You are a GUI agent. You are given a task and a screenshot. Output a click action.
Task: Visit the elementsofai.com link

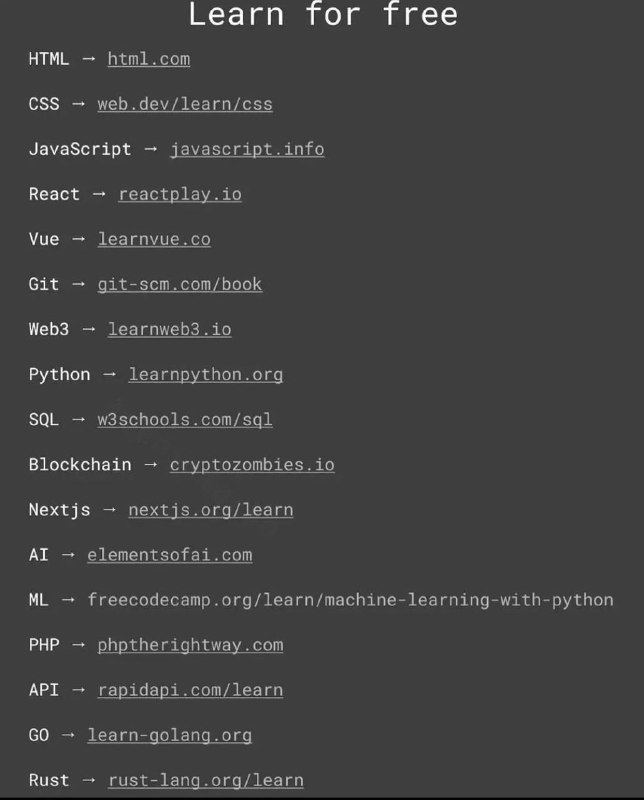(169, 555)
